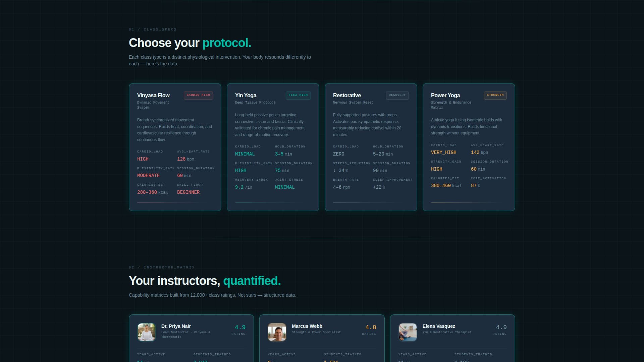Click the 'Your instructors, quantified.' heading
The image size is (644, 362).
205,281
